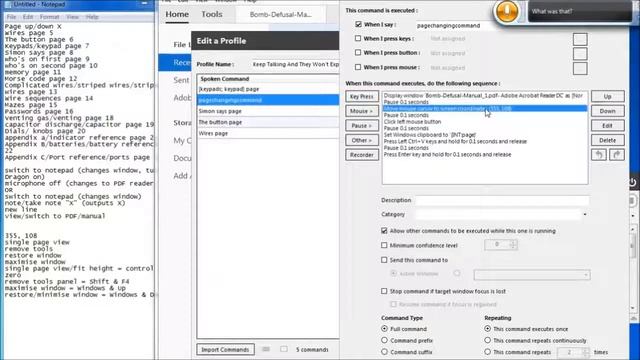Click the 'Edit' action button
640x360 pixels.
click(607, 126)
